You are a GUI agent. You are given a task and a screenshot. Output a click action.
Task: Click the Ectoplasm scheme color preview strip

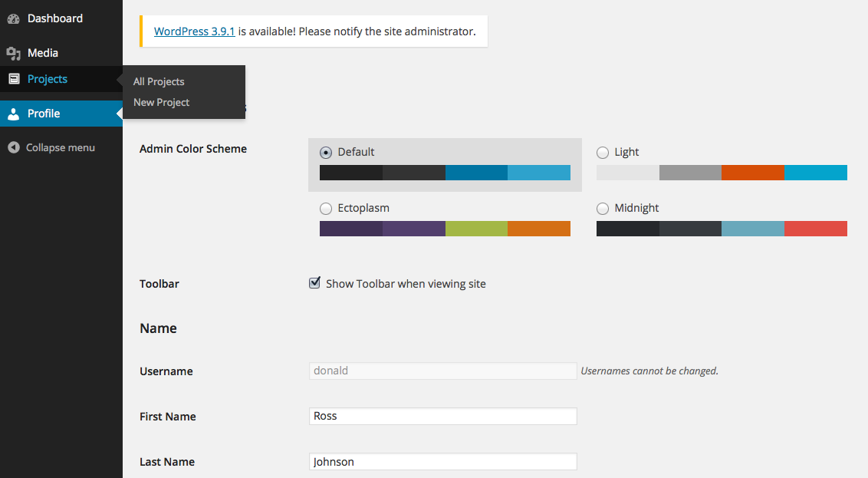(445, 228)
